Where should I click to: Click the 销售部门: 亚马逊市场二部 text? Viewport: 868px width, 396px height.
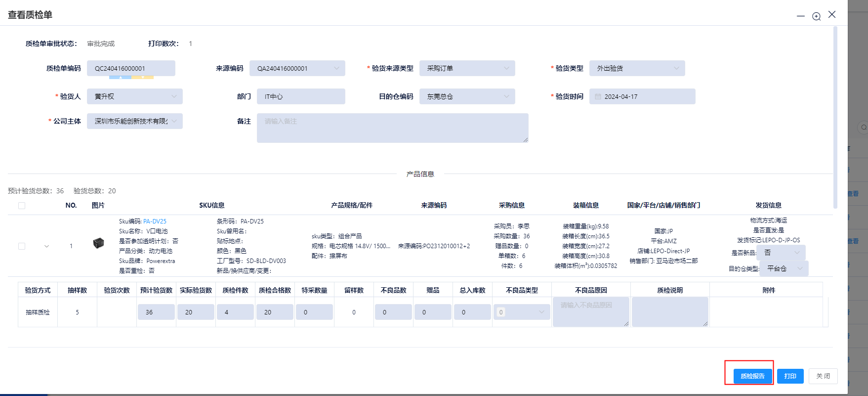coord(663,261)
